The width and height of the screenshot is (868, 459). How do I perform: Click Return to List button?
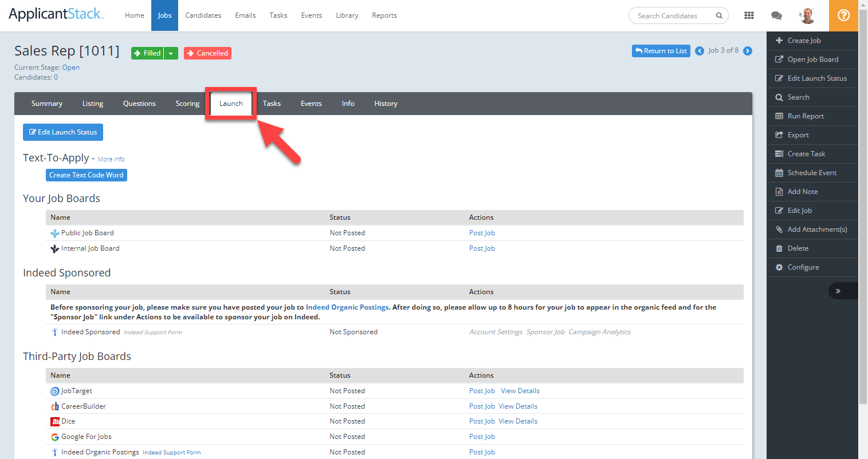point(661,51)
